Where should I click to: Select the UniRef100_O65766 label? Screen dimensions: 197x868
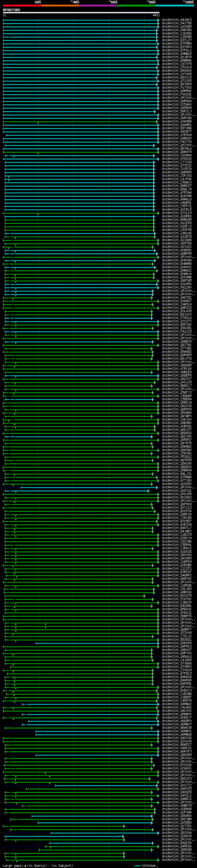tap(177, 243)
